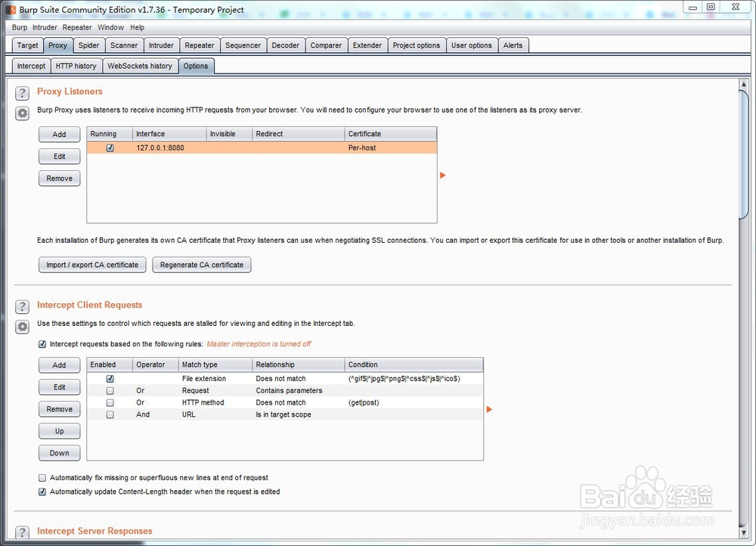
Task: Switch to the Sequencer tab
Action: pos(243,45)
